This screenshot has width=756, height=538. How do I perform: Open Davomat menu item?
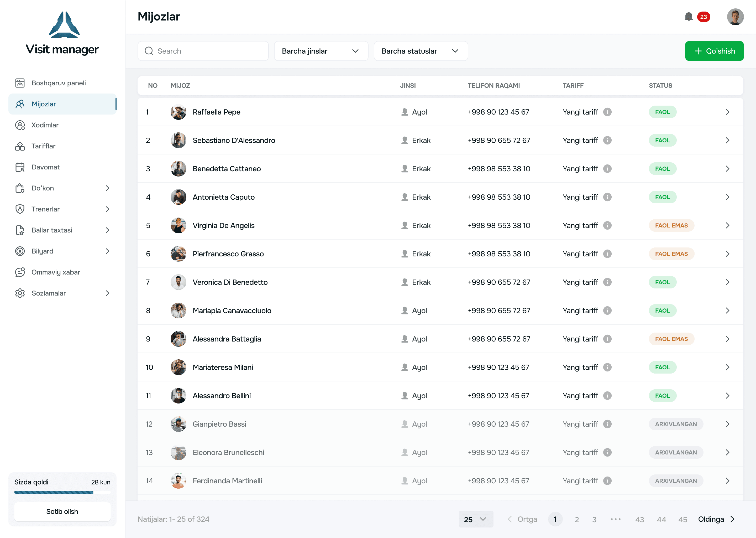(x=62, y=167)
